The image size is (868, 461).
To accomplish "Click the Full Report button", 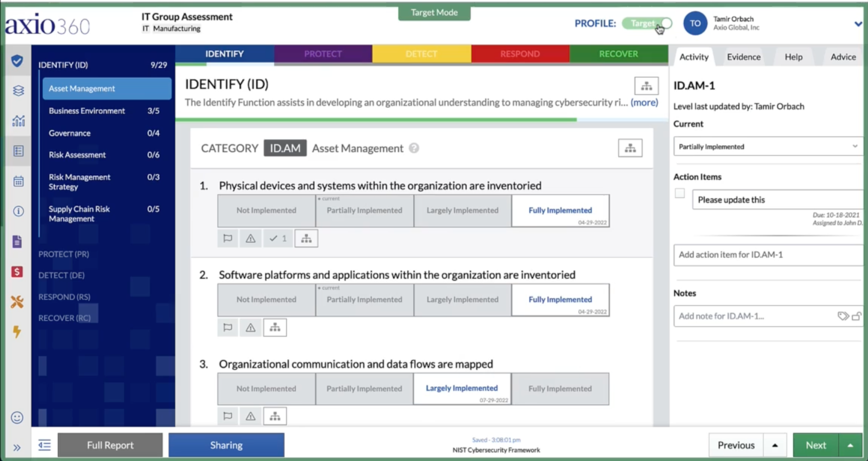I will [x=110, y=445].
